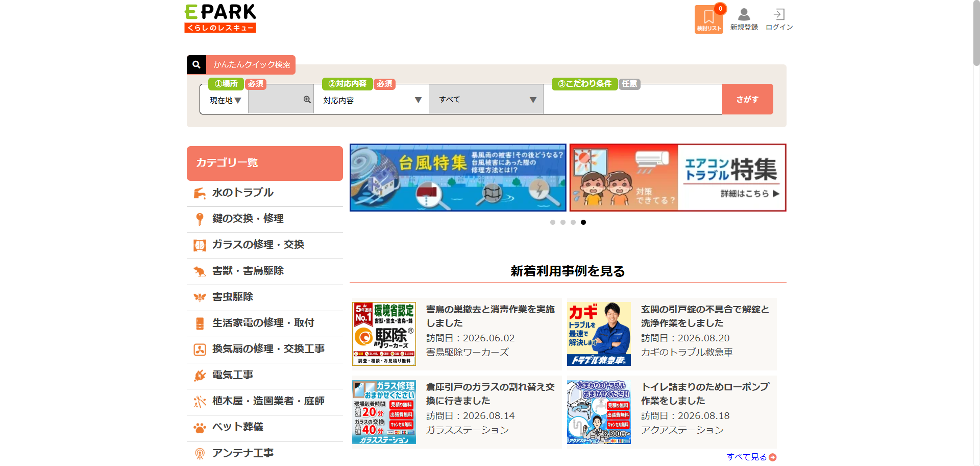The width and height of the screenshot is (980, 466).
Task: Follow the すべて見る link
Action: [x=751, y=457]
